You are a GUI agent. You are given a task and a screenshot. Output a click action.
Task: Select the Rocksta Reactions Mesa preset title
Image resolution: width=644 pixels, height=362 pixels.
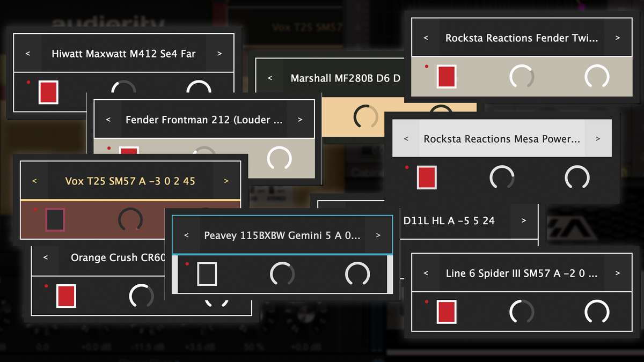coord(501,138)
